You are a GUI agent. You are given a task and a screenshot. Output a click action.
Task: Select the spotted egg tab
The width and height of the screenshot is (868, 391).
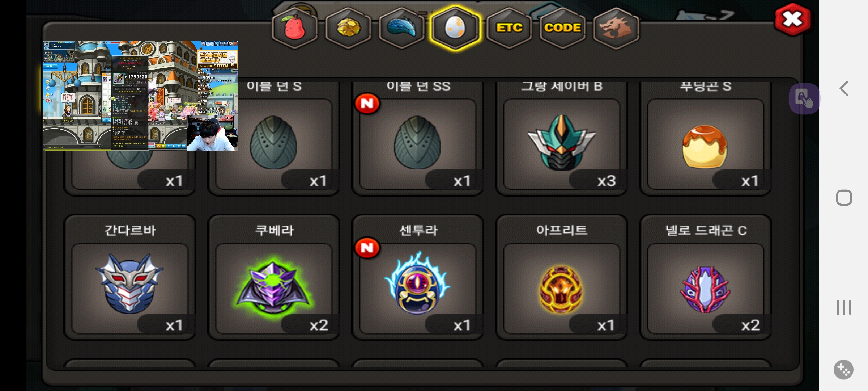coord(455,28)
